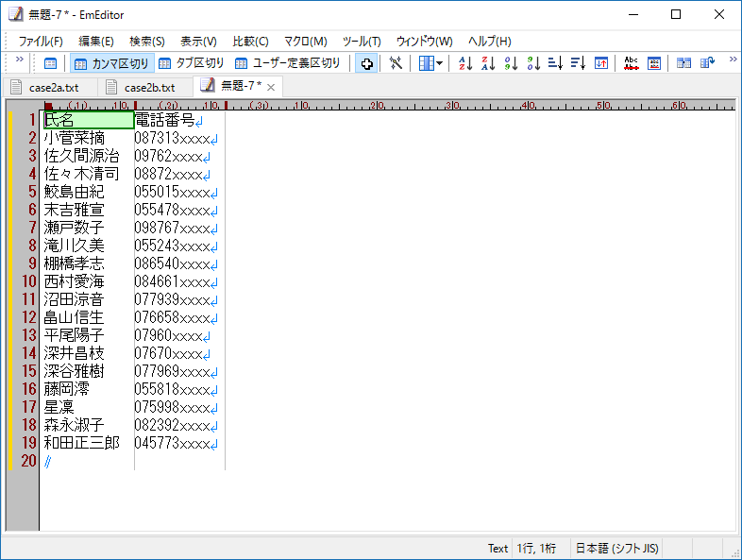This screenshot has height=560, width=742.
Task: Sort A to Z ascending
Action: [x=465, y=63]
